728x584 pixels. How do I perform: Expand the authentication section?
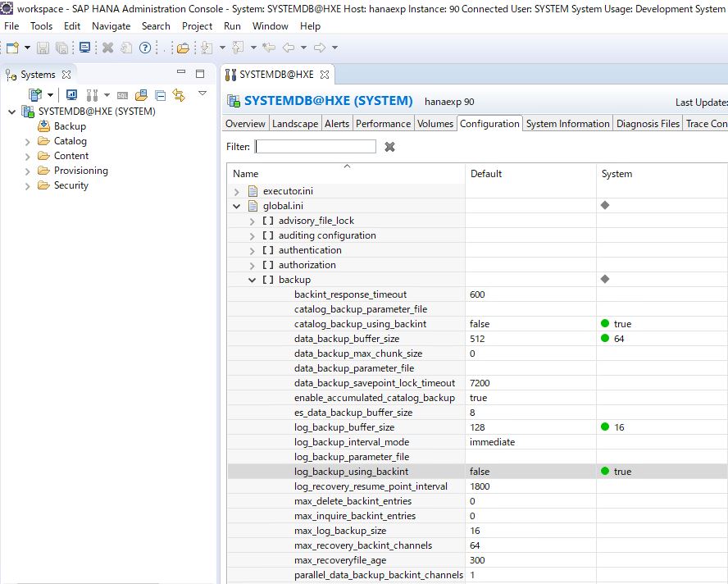pyautogui.click(x=253, y=251)
